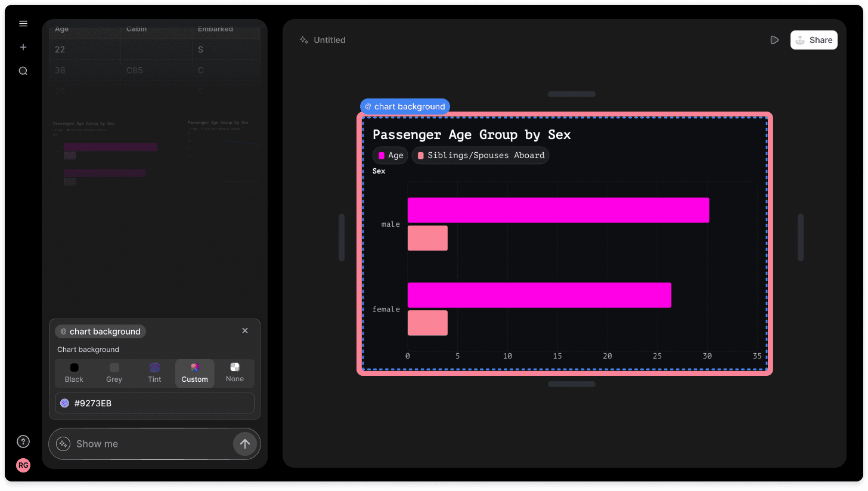Send prompt with the up-arrow button
The image size is (868, 491).
coord(244,444)
